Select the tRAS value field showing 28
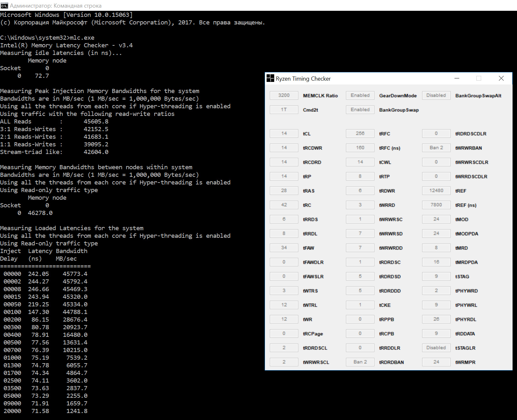This screenshot has height=420, width=517. [x=284, y=190]
